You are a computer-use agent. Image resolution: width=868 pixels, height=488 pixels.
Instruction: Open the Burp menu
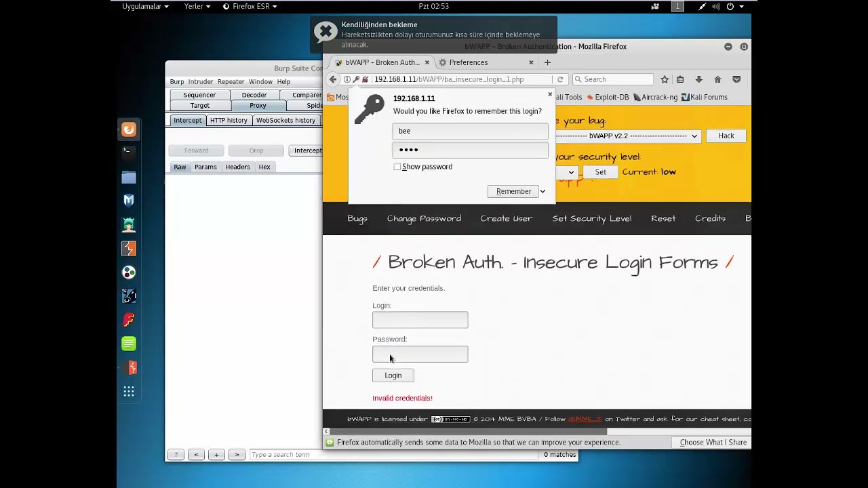click(177, 81)
